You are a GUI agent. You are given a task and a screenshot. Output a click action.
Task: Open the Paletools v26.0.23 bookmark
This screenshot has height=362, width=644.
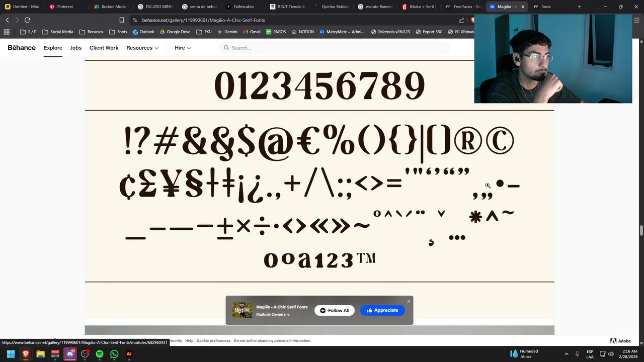click(390, 32)
